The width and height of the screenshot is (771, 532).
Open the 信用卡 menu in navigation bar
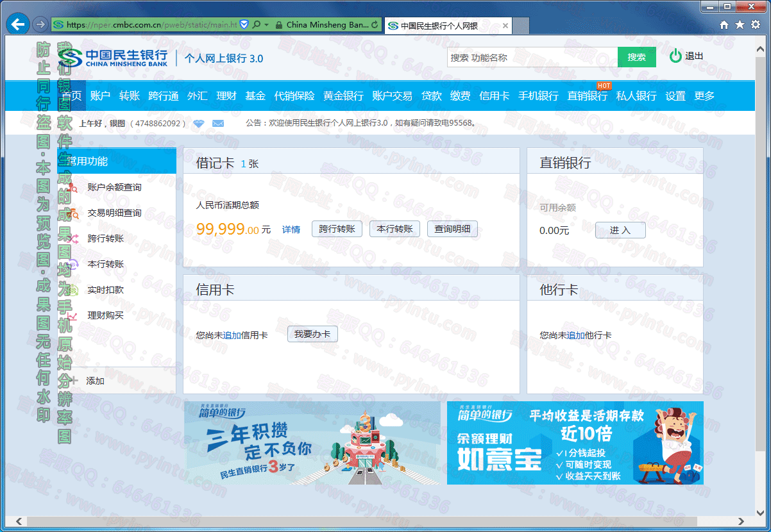(494, 96)
